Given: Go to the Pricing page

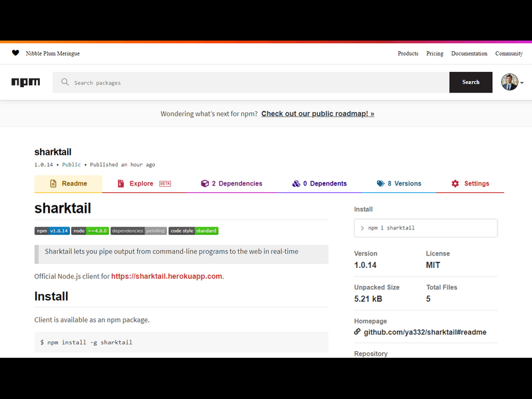Looking at the screenshot, I should click(x=435, y=53).
